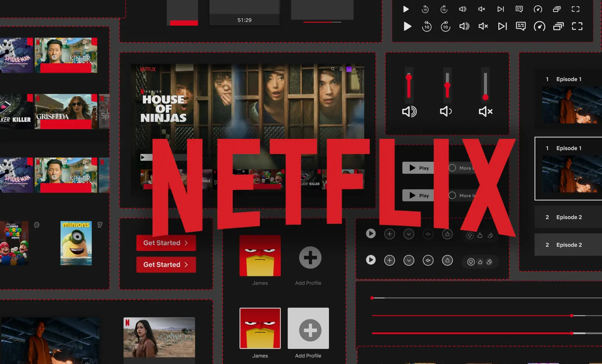Click the double thumbs-up icon in the bright rating pill
602x364 pixels.
click(x=489, y=262)
